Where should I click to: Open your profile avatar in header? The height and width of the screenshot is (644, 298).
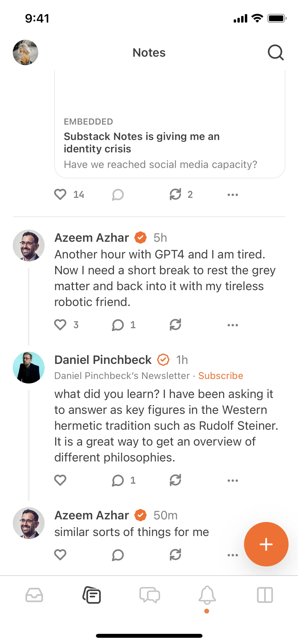(26, 53)
